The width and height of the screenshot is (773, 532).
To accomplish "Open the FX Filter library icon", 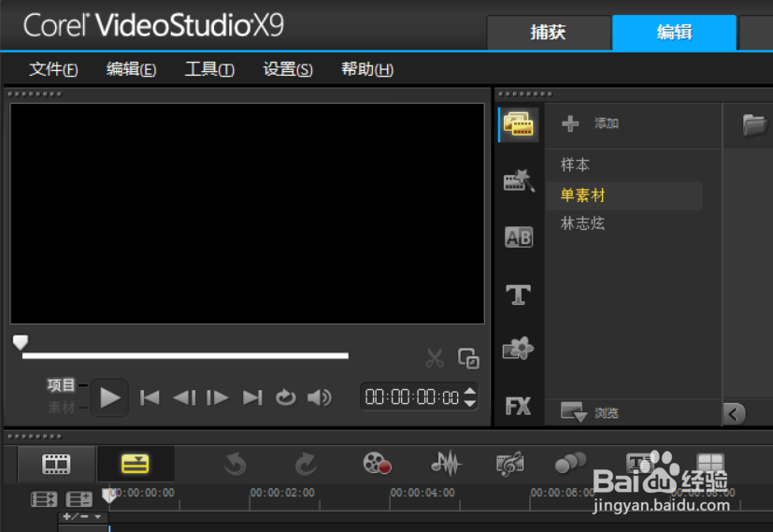I will pos(518,406).
